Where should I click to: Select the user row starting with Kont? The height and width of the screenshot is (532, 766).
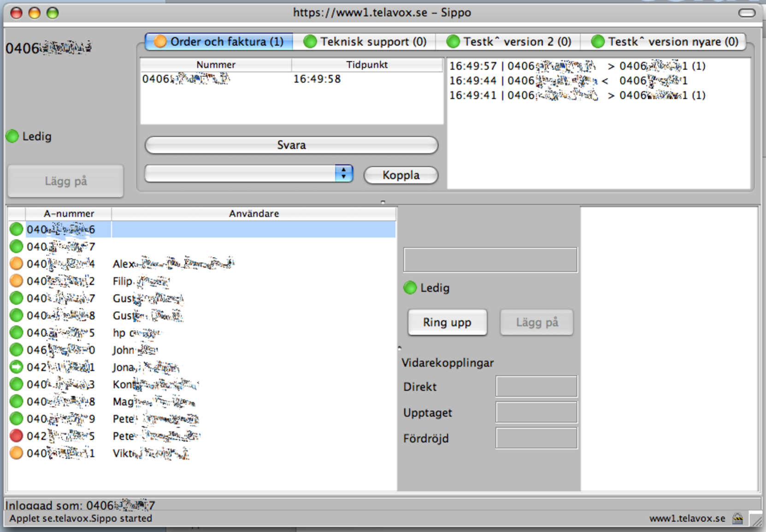coord(202,384)
